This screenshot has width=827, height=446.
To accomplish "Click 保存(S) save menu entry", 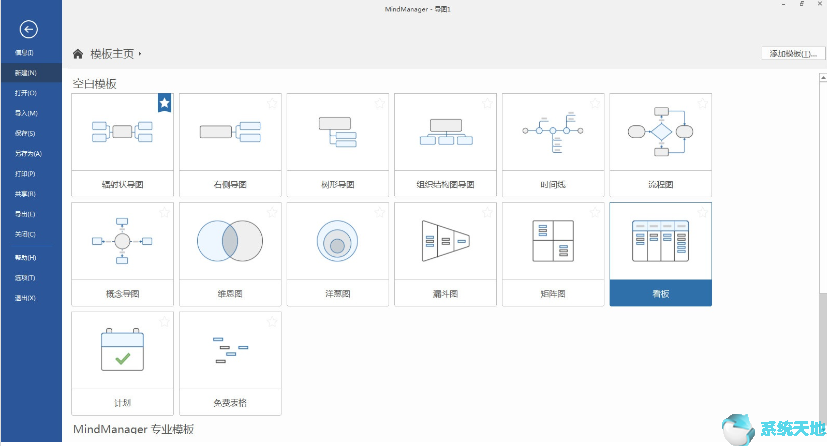I will click(25, 133).
